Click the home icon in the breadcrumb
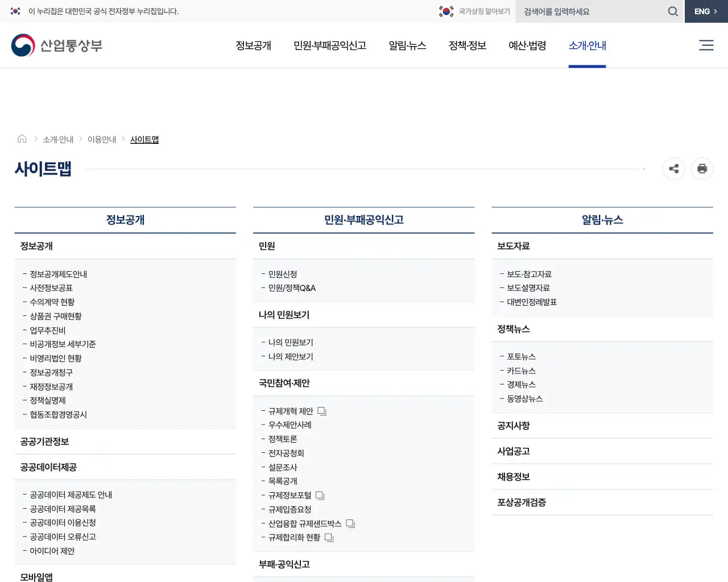Image resolution: width=728 pixels, height=582 pixels. pos(22,139)
